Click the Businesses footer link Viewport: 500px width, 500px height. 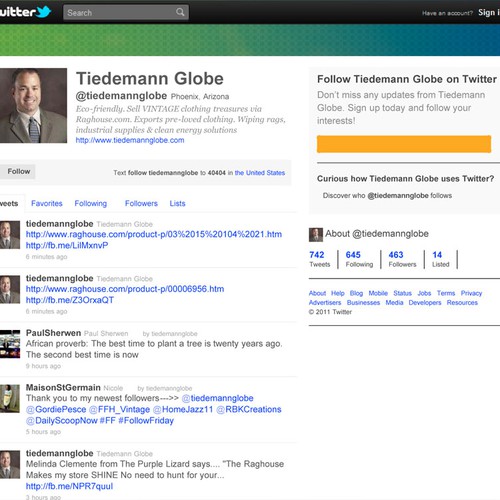(363, 302)
